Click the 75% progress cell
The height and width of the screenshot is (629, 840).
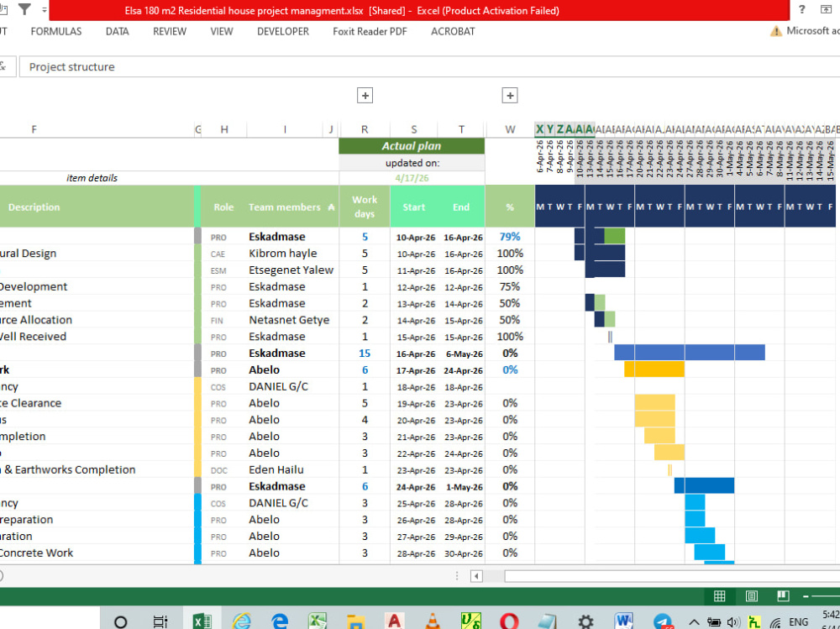pos(510,286)
